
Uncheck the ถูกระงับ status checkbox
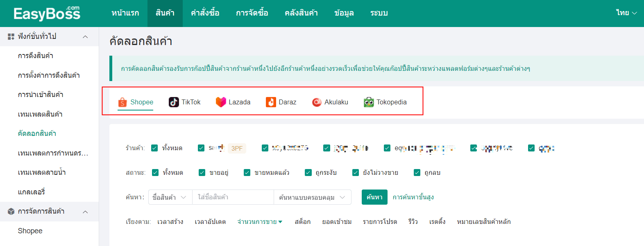point(308,173)
